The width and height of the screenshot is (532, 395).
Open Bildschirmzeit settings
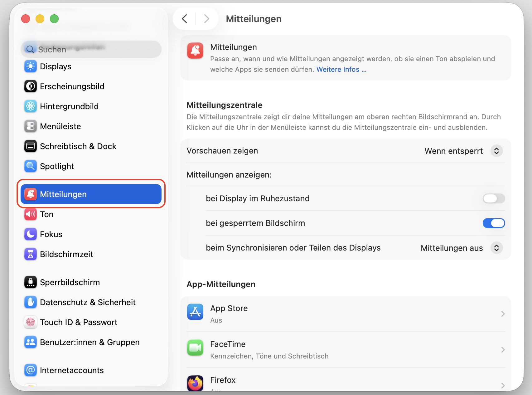[91, 254]
